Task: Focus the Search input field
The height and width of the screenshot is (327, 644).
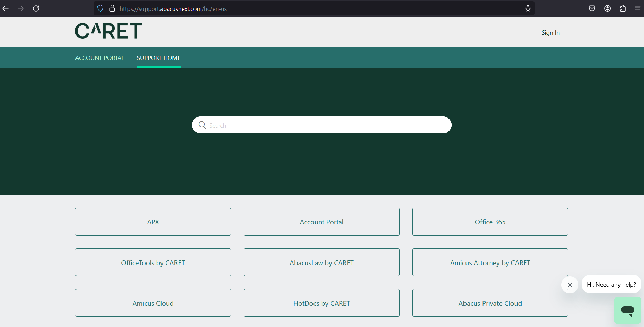Action: coord(322,125)
